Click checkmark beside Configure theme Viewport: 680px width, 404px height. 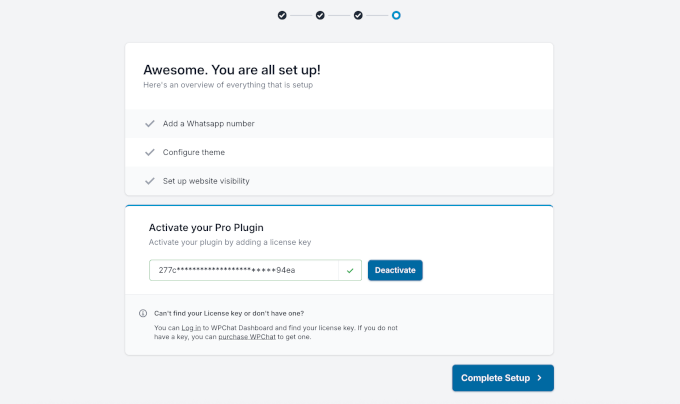(150, 152)
